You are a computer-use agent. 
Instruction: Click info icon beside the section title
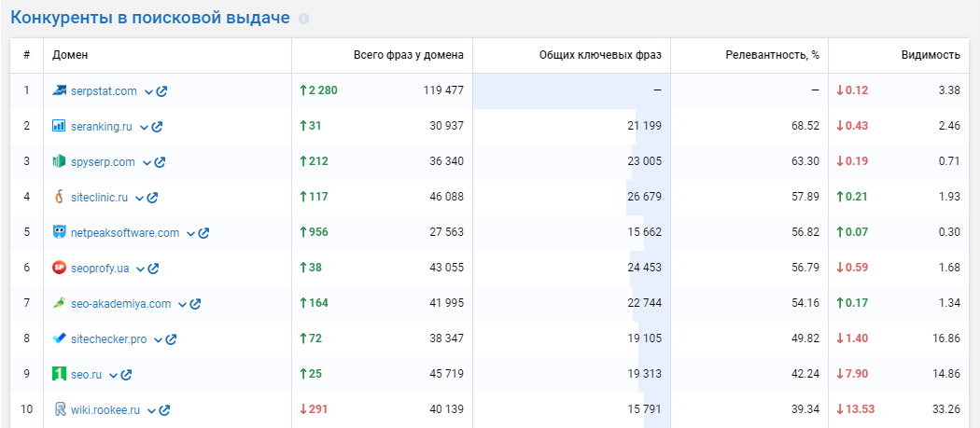click(303, 19)
